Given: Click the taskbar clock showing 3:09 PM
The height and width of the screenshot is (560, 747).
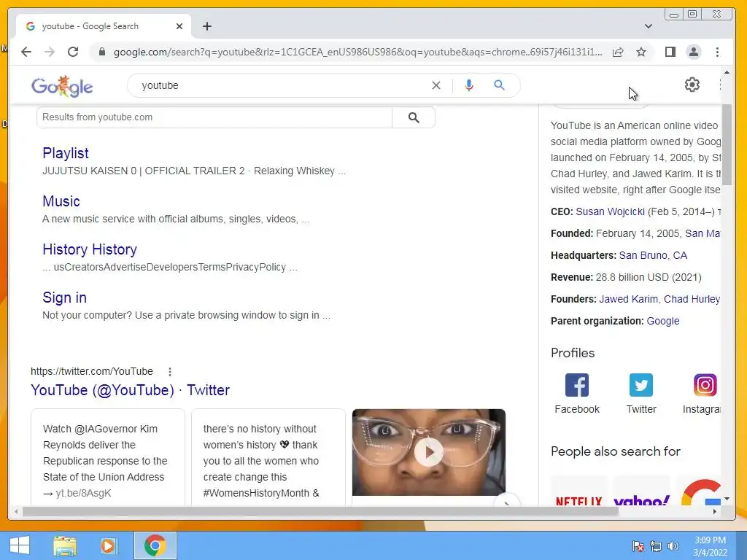Looking at the screenshot, I should 710,546.
